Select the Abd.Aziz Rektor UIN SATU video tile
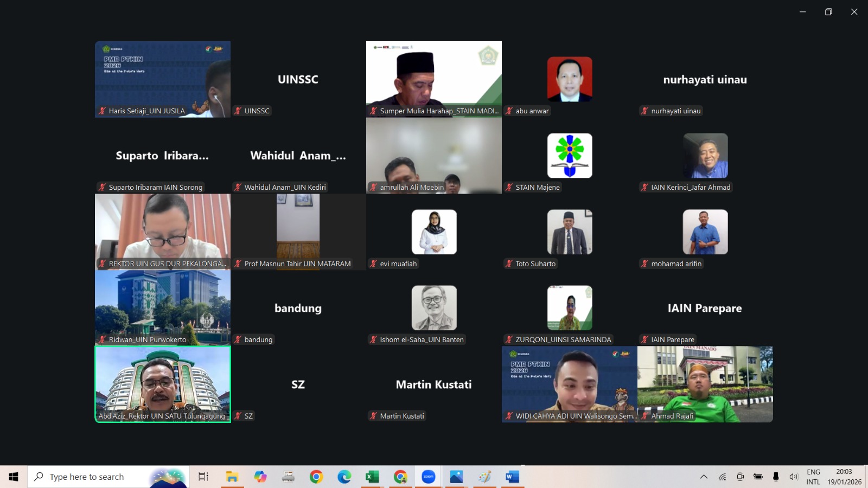Image resolution: width=868 pixels, height=488 pixels. pos(163,382)
